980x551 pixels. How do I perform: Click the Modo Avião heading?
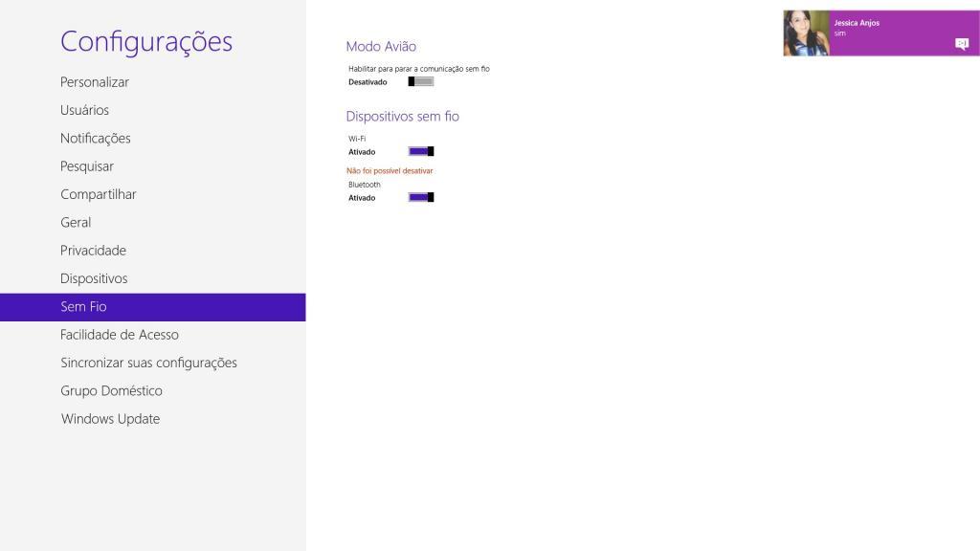tap(381, 46)
